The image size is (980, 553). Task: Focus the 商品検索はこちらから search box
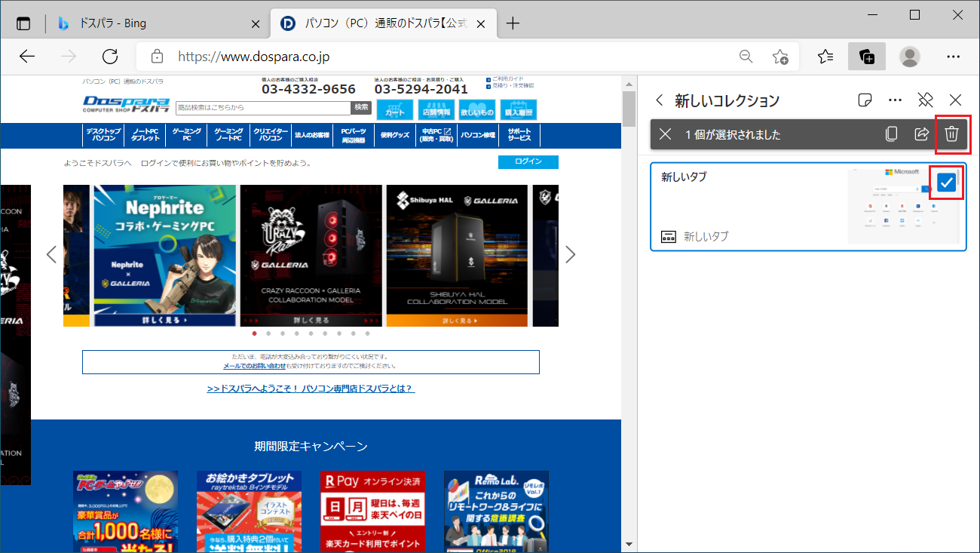pyautogui.click(x=263, y=108)
